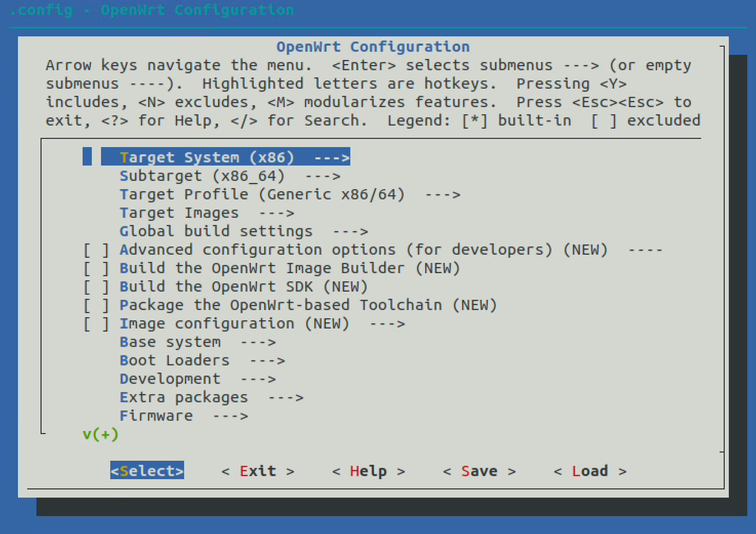Toggle the Image configuration checkbox
The height and width of the screenshot is (534, 756).
[96, 324]
